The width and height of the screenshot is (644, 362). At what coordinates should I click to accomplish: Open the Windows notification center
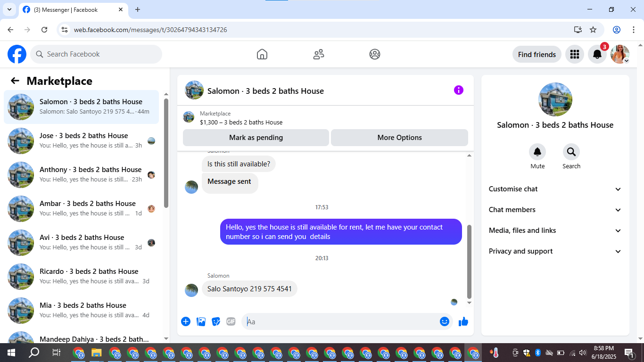point(629,353)
